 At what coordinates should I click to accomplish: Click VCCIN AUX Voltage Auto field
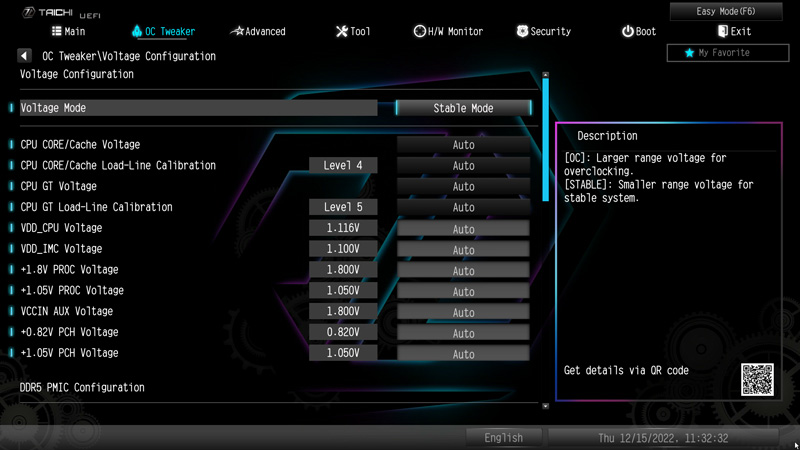point(463,313)
